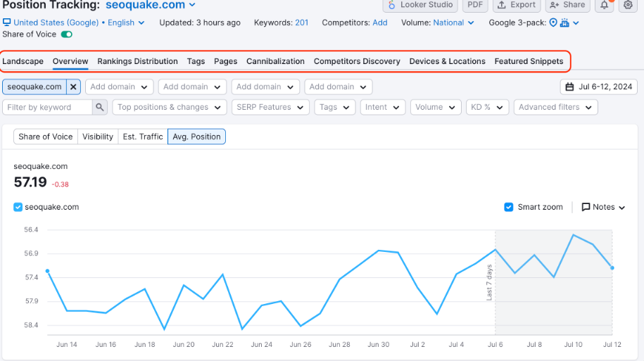This screenshot has width=644, height=361.
Task: Open Keywords 201 link
Action: [301, 23]
